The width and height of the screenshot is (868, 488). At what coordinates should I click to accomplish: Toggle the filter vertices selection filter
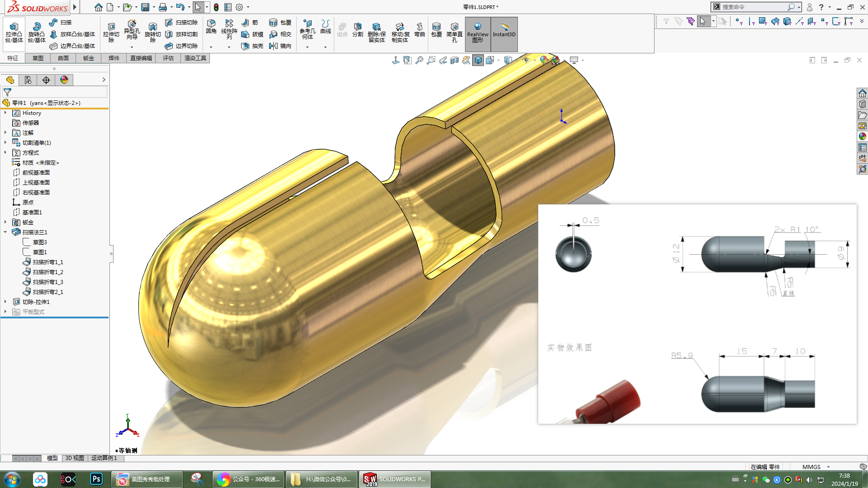(x=739, y=21)
